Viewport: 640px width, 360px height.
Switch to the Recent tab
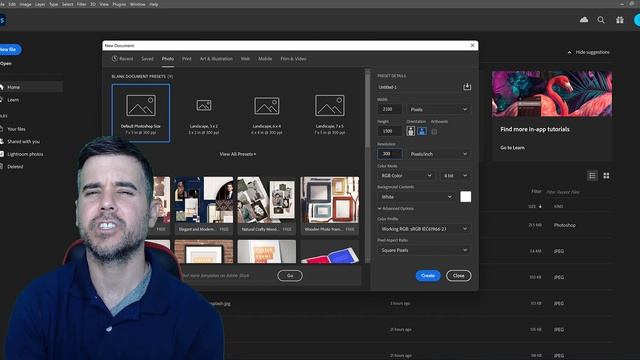point(122,59)
